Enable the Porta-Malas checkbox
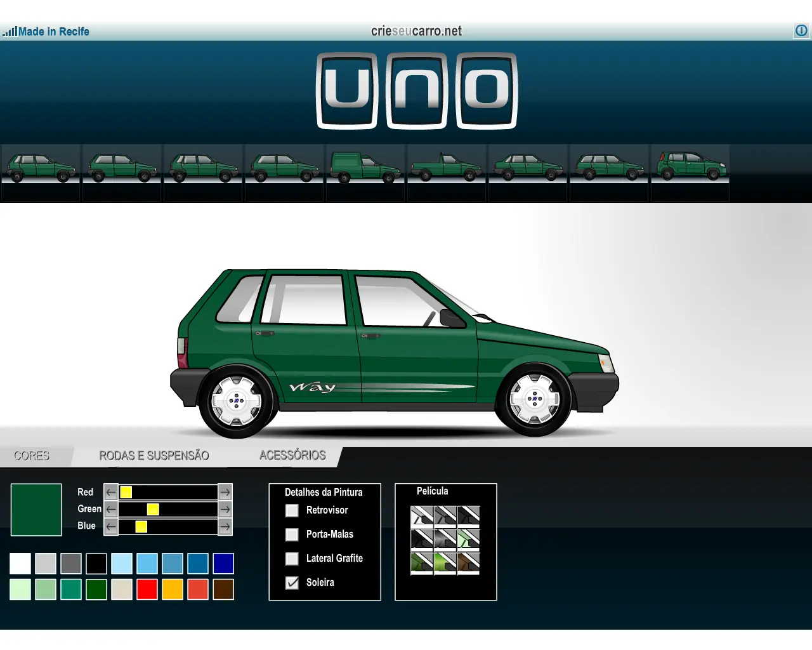This screenshot has height=650, width=812. [292, 534]
